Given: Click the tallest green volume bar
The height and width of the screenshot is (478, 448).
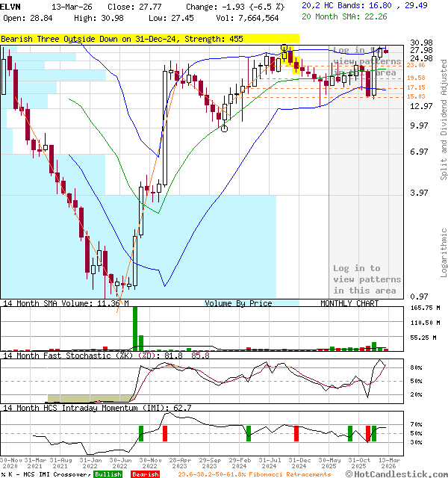Looking at the screenshot, I should pos(135,329).
